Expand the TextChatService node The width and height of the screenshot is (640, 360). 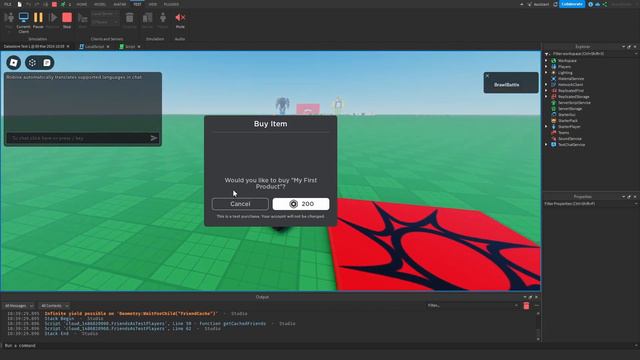pyautogui.click(x=546, y=144)
